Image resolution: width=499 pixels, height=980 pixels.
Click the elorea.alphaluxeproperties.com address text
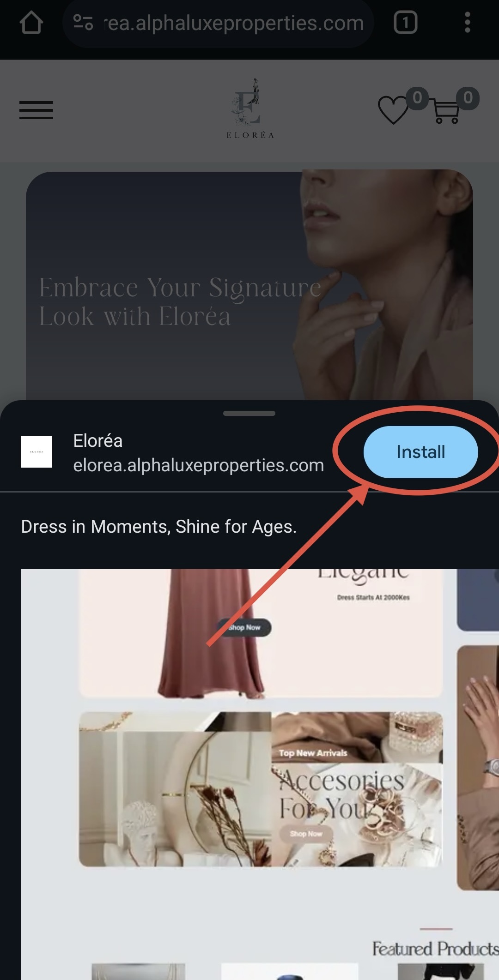pyautogui.click(x=199, y=465)
